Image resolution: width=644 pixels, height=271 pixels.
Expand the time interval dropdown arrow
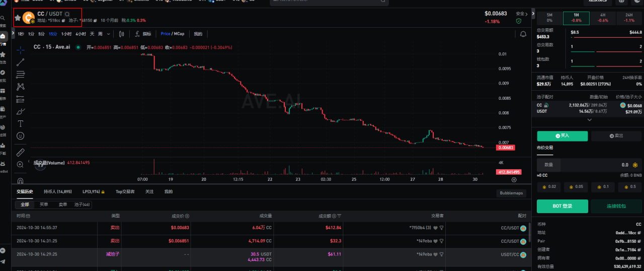pos(109,34)
